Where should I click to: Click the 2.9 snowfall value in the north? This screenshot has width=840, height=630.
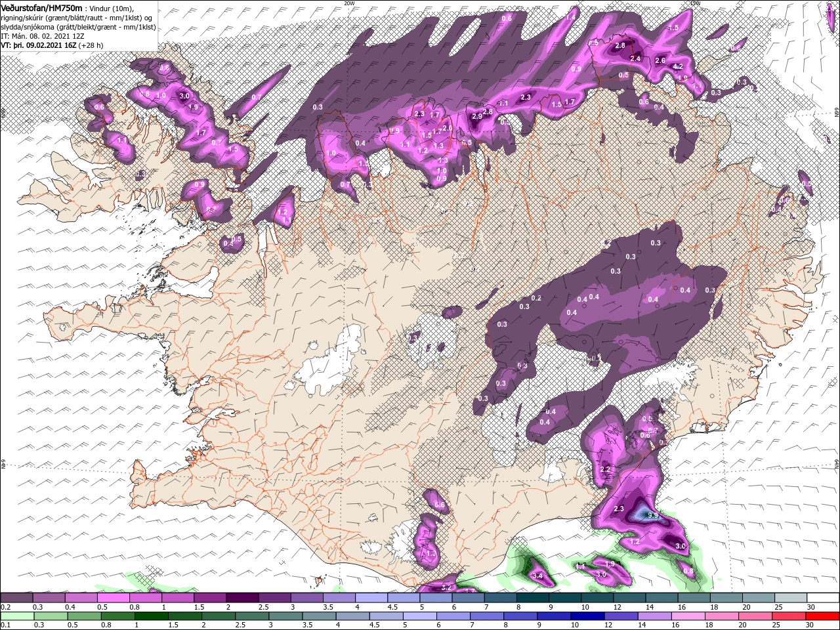pos(477,116)
